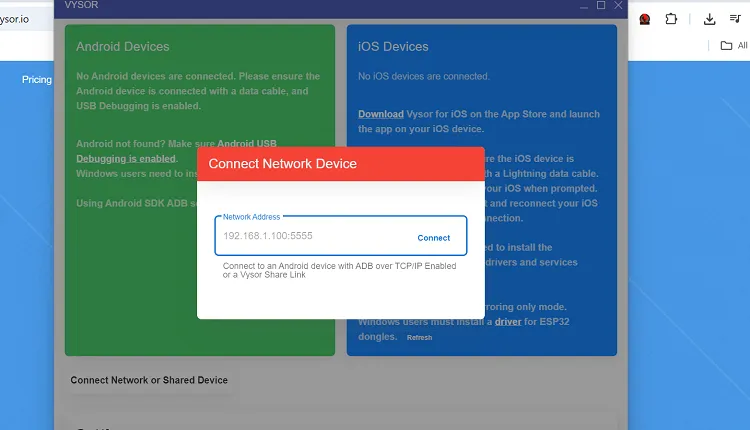The width and height of the screenshot is (750, 430).
Task: Open the All bookmarks folder
Action: pos(734,45)
